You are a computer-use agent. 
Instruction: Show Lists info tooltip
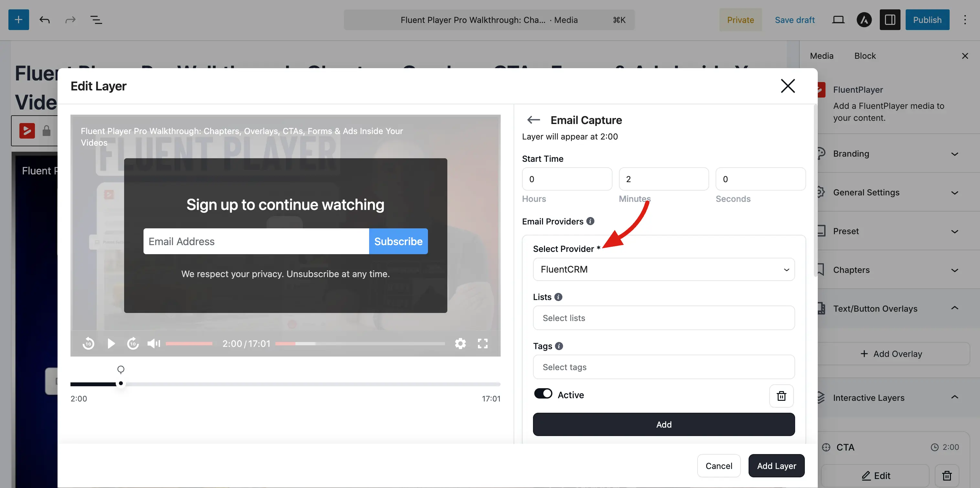click(558, 297)
